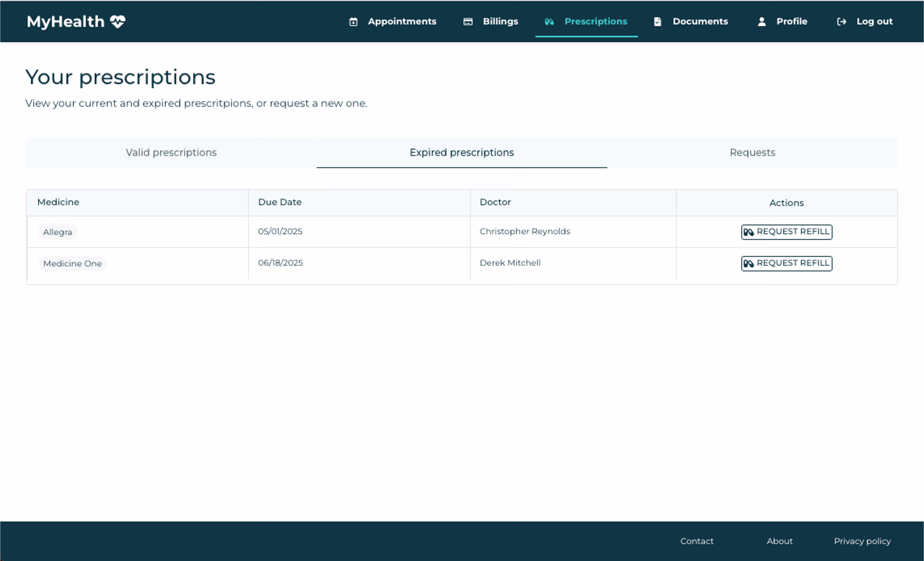The width and height of the screenshot is (924, 561).
Task: Click the person icon beside Profile
Action: point(762,22)
